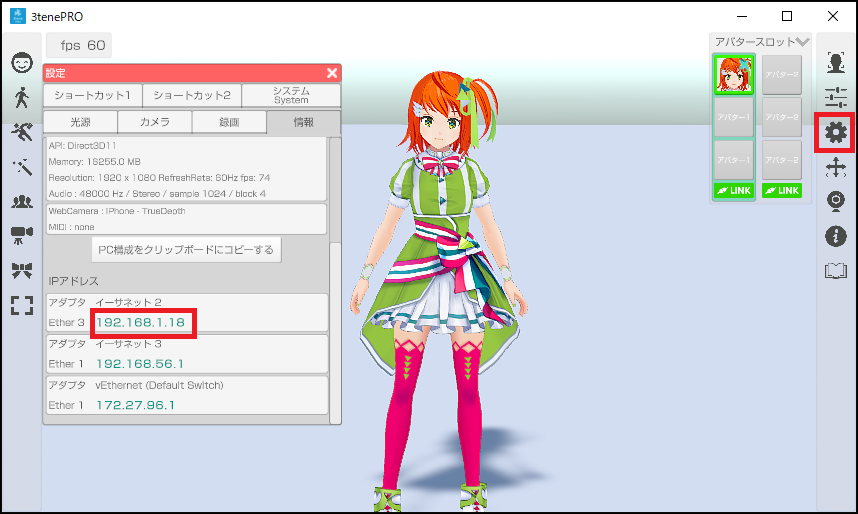
Task: Click the IPアドレス heading
Action: coord(73,281)
